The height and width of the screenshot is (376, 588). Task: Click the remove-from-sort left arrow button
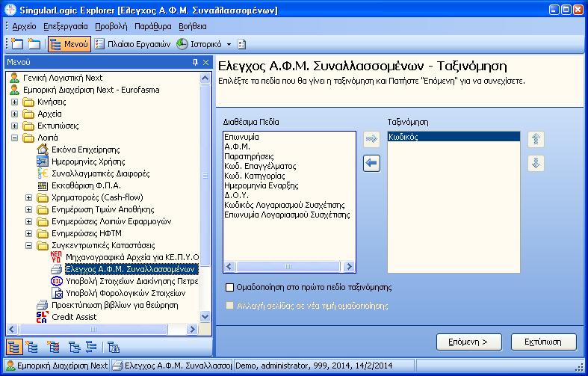[371, 163]
